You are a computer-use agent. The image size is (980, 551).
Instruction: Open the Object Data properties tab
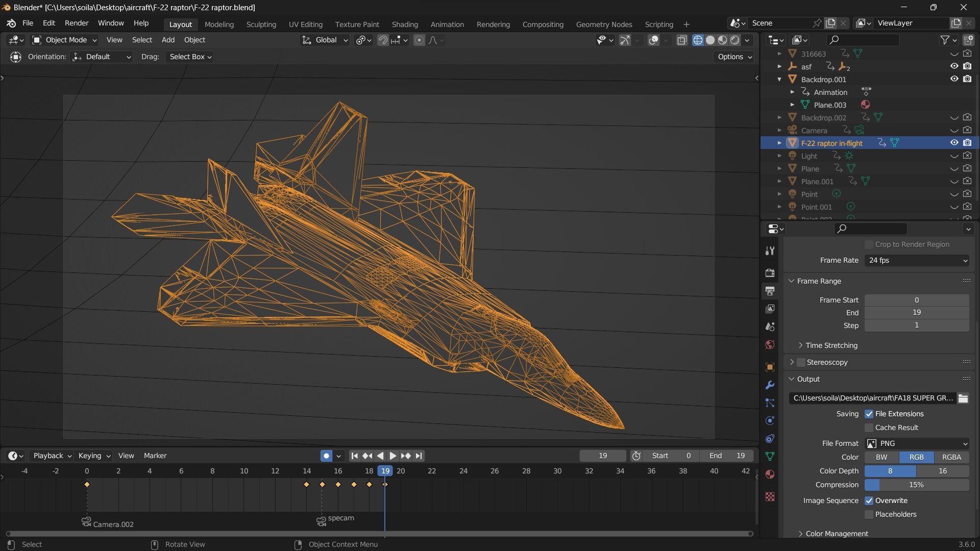(770, 456)
